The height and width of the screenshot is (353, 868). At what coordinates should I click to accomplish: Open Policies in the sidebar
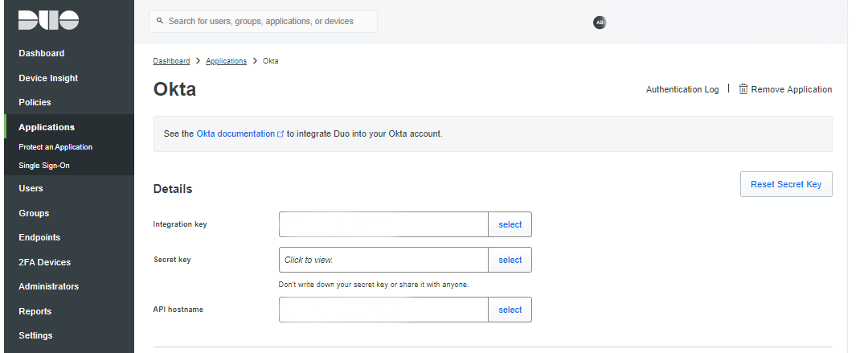pyautogui.click(x=35, y=102)
